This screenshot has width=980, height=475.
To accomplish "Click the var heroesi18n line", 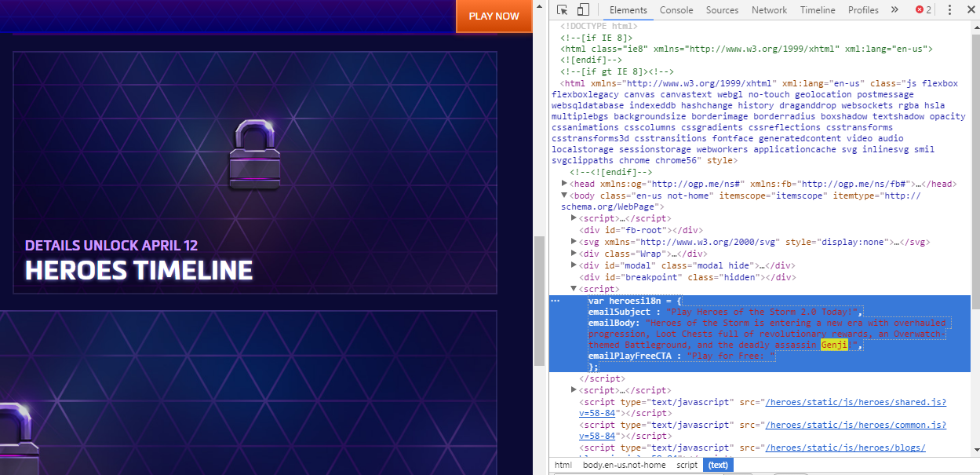I will click(636, 301).
